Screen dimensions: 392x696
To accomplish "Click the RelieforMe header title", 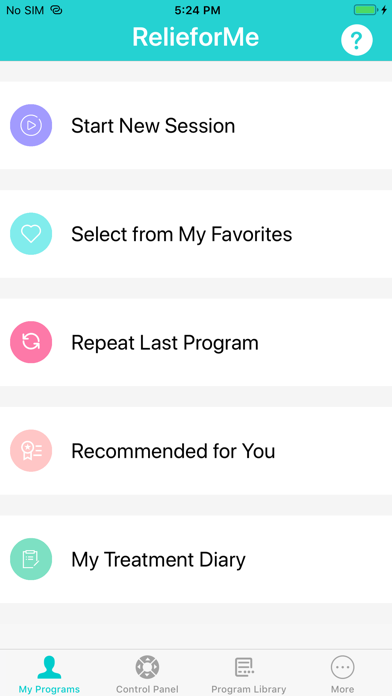I will 195,37.
